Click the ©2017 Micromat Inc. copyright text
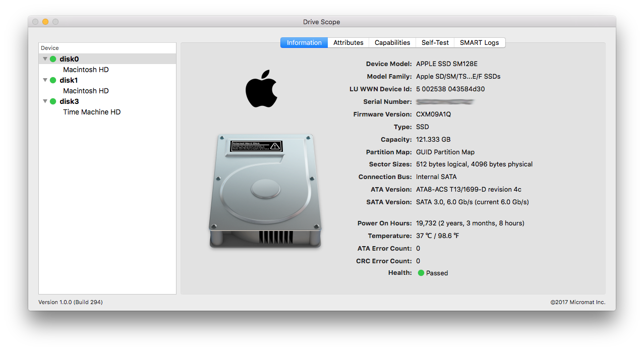Screen dimensions: 644x351 tap(578, 302)
